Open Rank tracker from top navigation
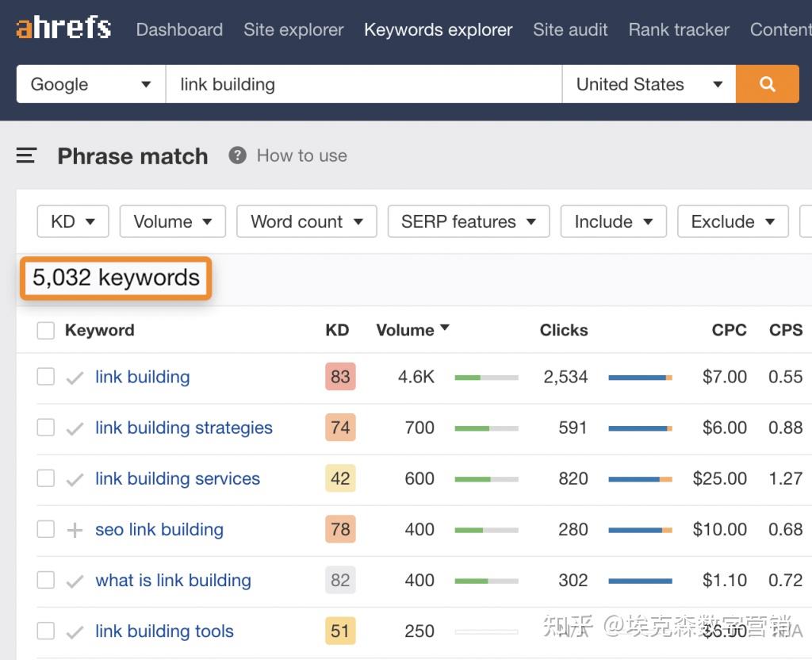Viewport: 812px width, 660px height. click(679, 29)
